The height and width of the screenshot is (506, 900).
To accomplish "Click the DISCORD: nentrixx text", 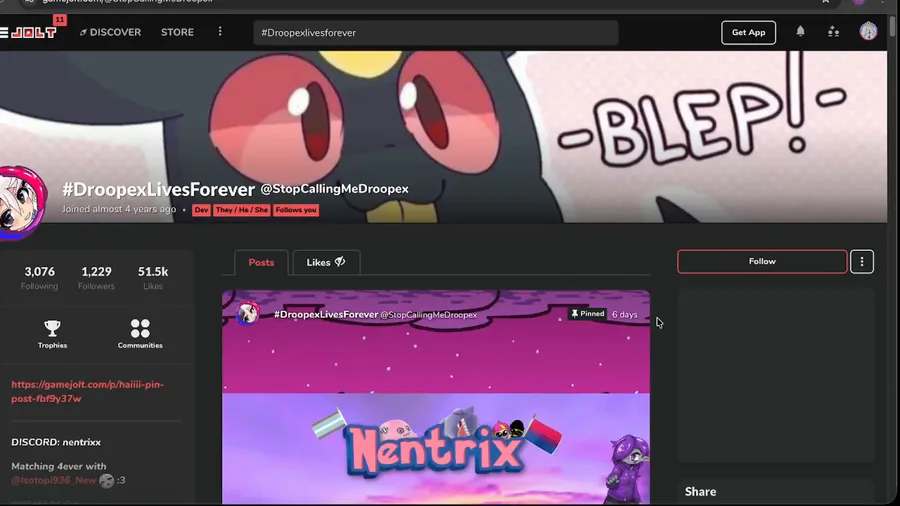I will coord(56,442).
